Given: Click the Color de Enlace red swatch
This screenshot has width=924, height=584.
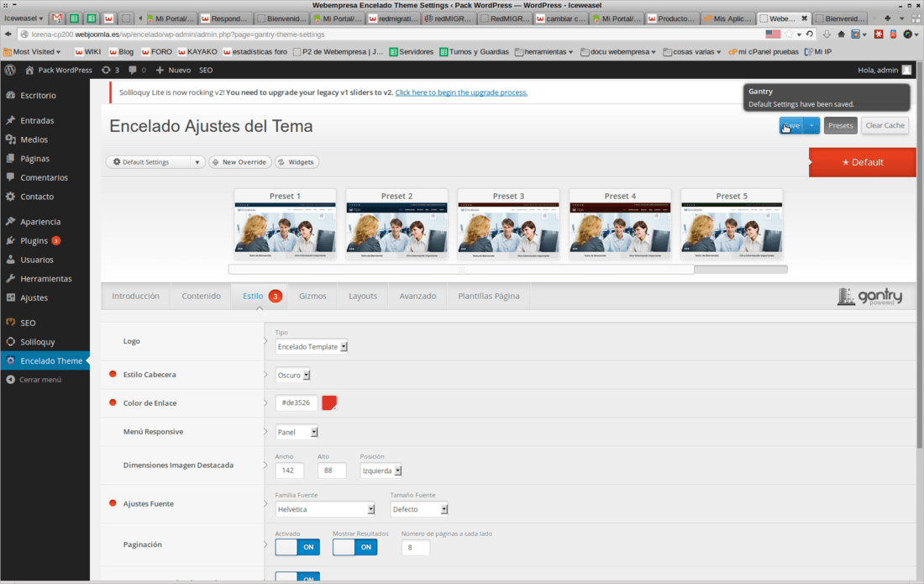Looking at the screenshot, I should pos(328,403).
